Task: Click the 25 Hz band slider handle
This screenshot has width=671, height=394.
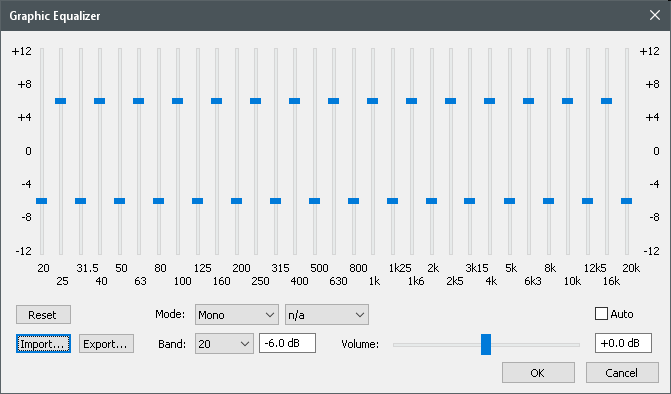Action: tap(61, 101)
